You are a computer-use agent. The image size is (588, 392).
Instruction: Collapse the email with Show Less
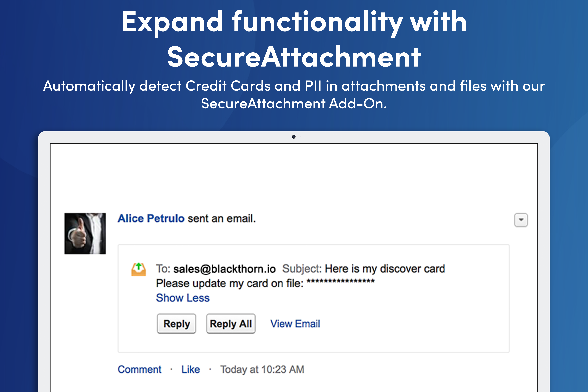coord(183,298)
